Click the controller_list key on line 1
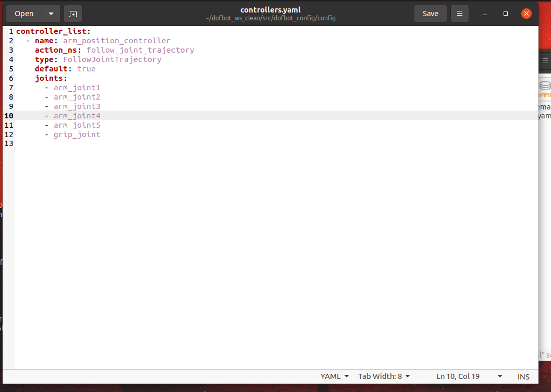This screenshot has height=392, width=551. point(51,31)
